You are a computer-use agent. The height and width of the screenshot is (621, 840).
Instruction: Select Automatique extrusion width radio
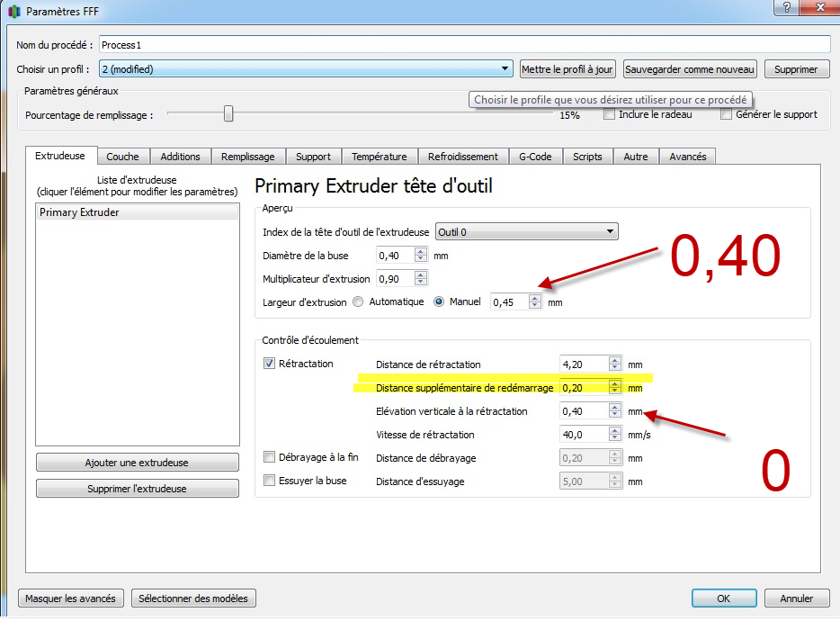pyautogui.click(x=358, y=301)
